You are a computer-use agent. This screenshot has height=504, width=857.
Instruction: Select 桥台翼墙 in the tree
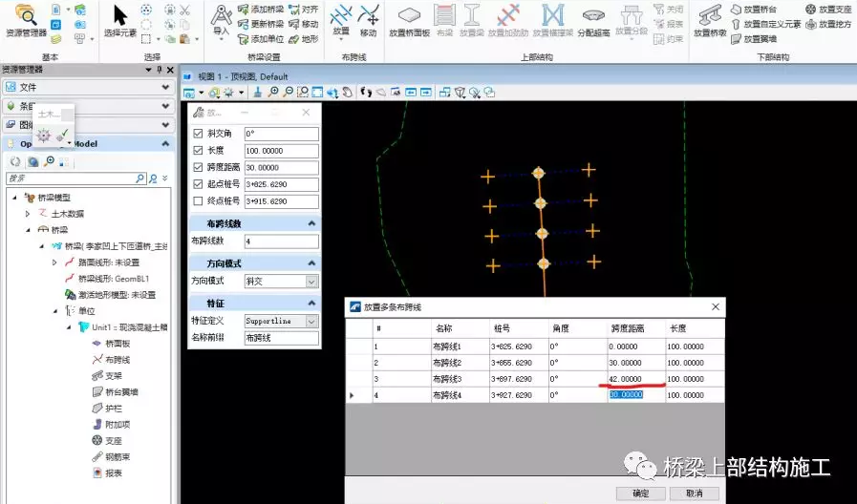tap(115, 392)
